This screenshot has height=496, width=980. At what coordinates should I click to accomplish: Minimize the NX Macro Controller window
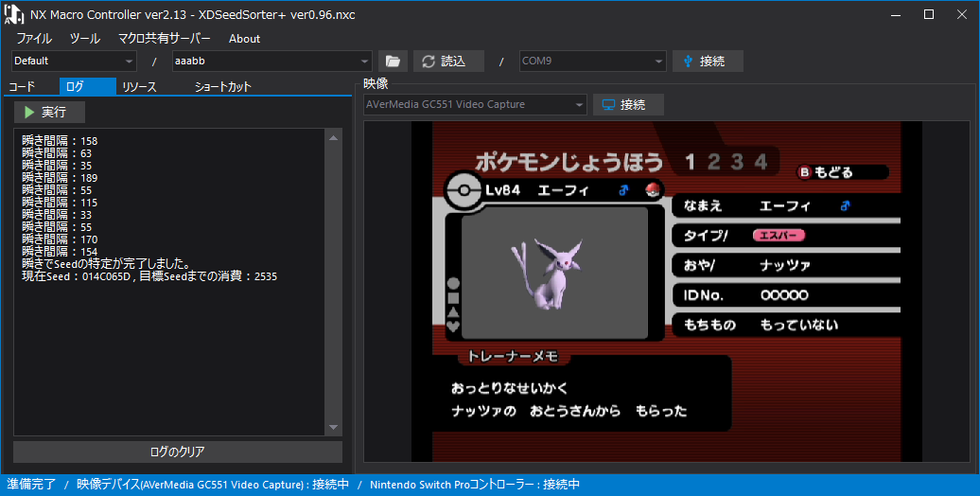[896, 14]
